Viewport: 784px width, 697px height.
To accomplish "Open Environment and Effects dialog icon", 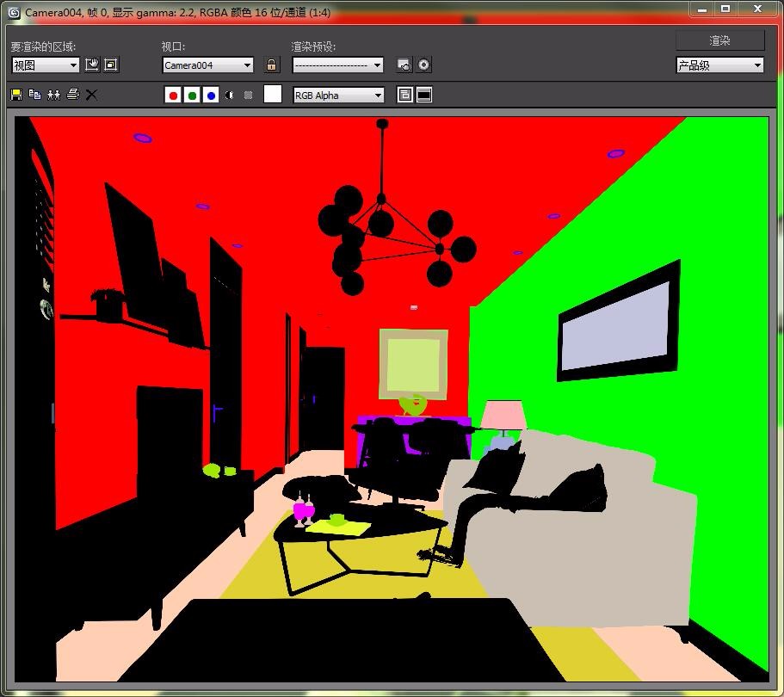I will [423, 65].
